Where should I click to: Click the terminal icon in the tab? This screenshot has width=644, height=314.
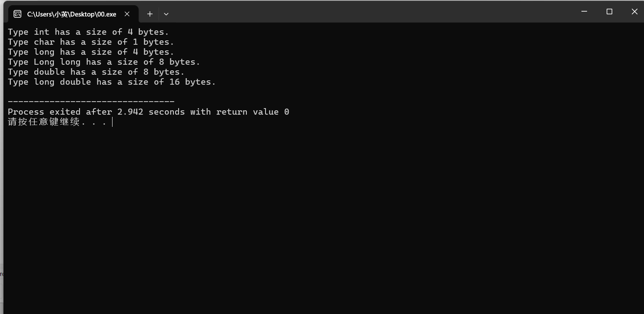[x=17, y=14]
